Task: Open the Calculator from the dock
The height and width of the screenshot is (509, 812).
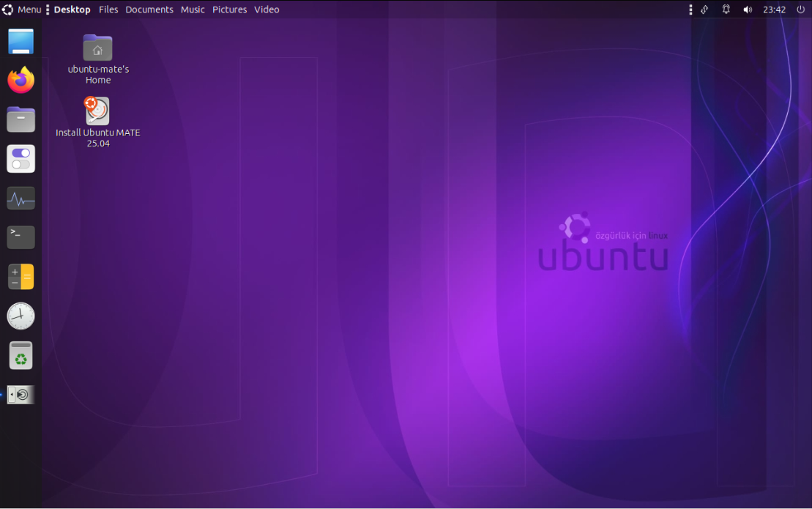Action: pyautogui.click(x=21, y=277)
